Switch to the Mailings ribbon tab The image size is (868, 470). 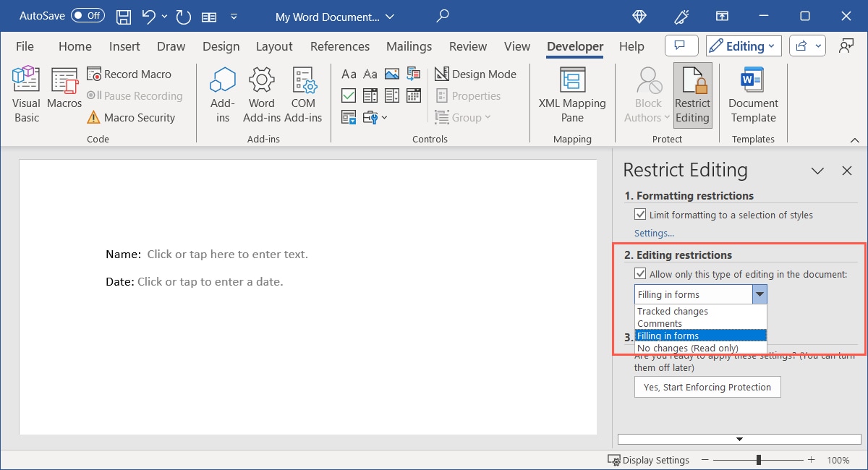pos(409,46)
